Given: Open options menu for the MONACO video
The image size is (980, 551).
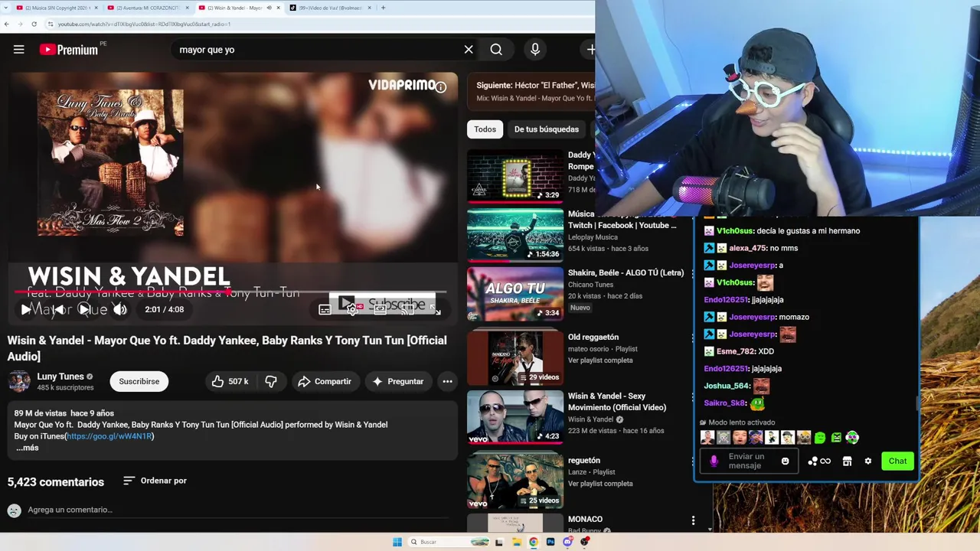Looking at the screenshot, I should click(x=693, y=520).
